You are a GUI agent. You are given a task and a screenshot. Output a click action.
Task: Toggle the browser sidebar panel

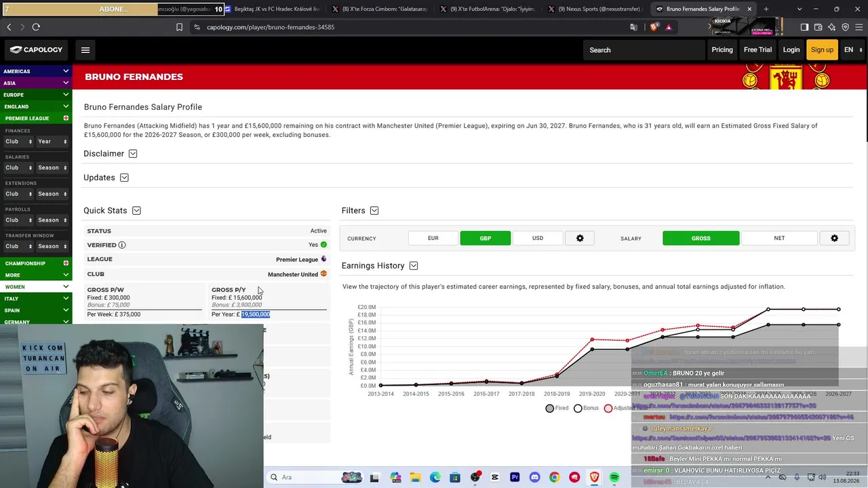tap(804, 27)
